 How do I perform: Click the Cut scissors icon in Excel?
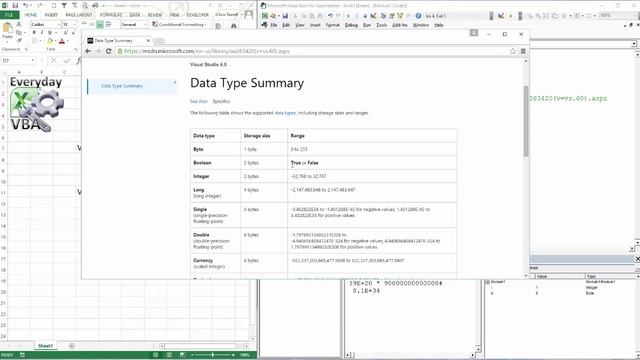pyautogui.click(x=19, y=25)
